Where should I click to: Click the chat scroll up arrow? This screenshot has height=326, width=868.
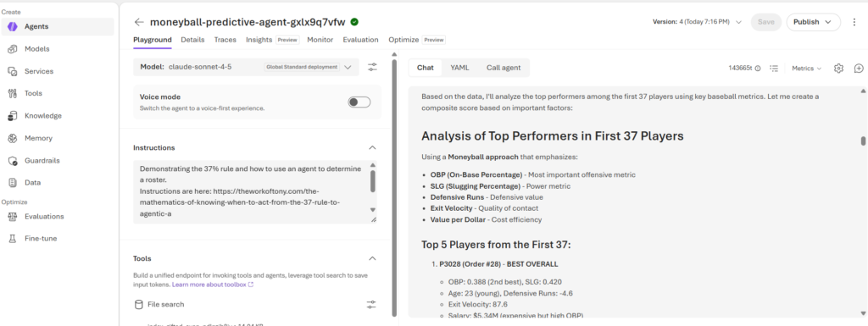pos(862,91)
